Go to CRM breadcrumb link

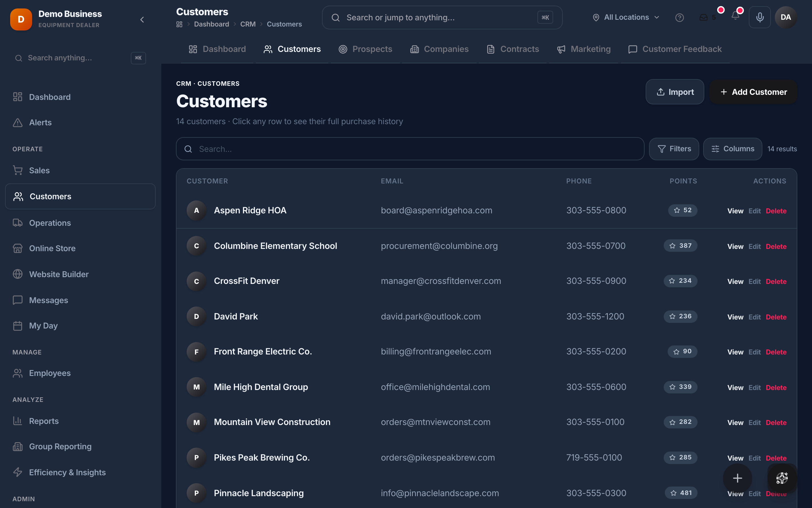(248, 24)
